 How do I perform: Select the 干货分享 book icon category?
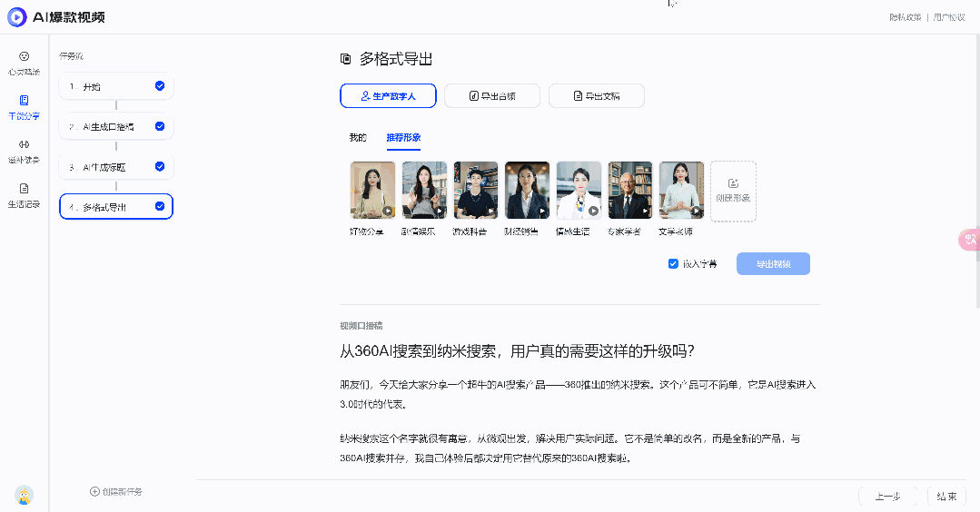[x=24, y=107]
